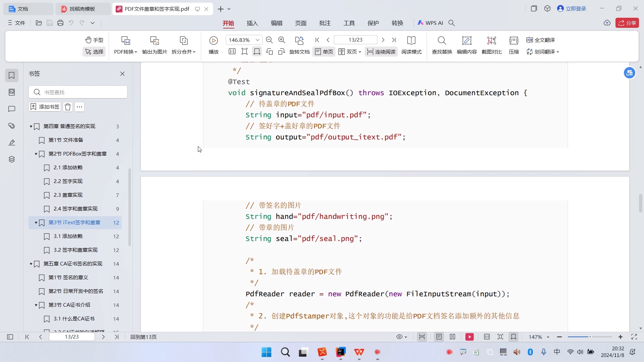Click inside the 书签搜索 bookmark search field
The height and width of the screenshot is (362, 644).
80,92
